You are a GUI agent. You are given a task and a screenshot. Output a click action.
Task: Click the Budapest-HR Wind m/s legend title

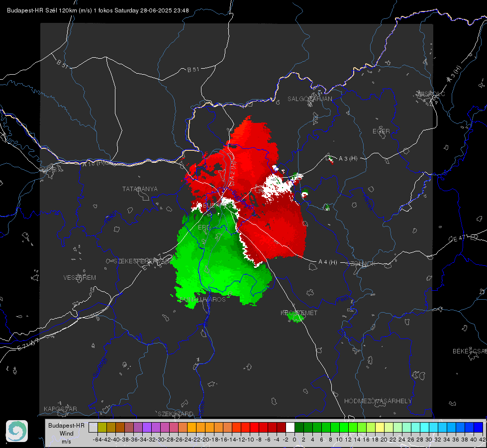tap(66, 434)
